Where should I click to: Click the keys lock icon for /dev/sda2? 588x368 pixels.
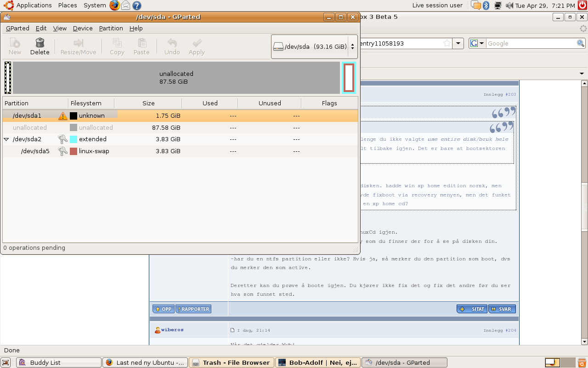click(x=63, y=139)
